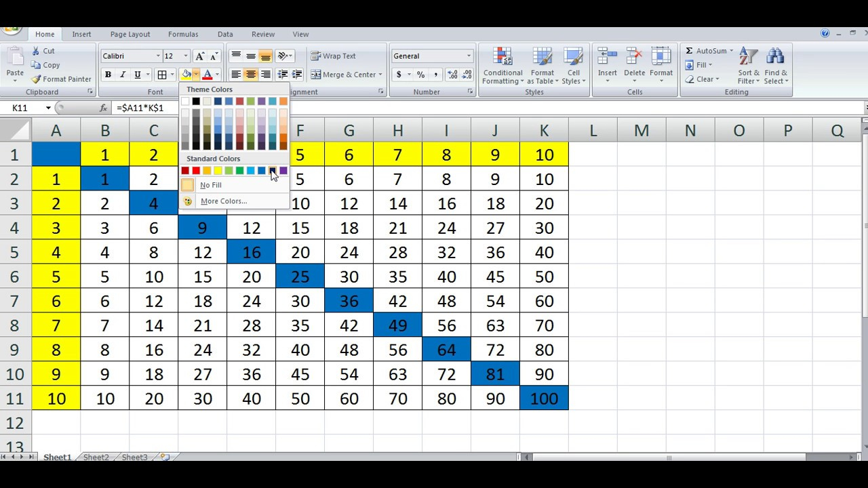Select the No Fill option
868x488 pixels.
pos(210,185)
